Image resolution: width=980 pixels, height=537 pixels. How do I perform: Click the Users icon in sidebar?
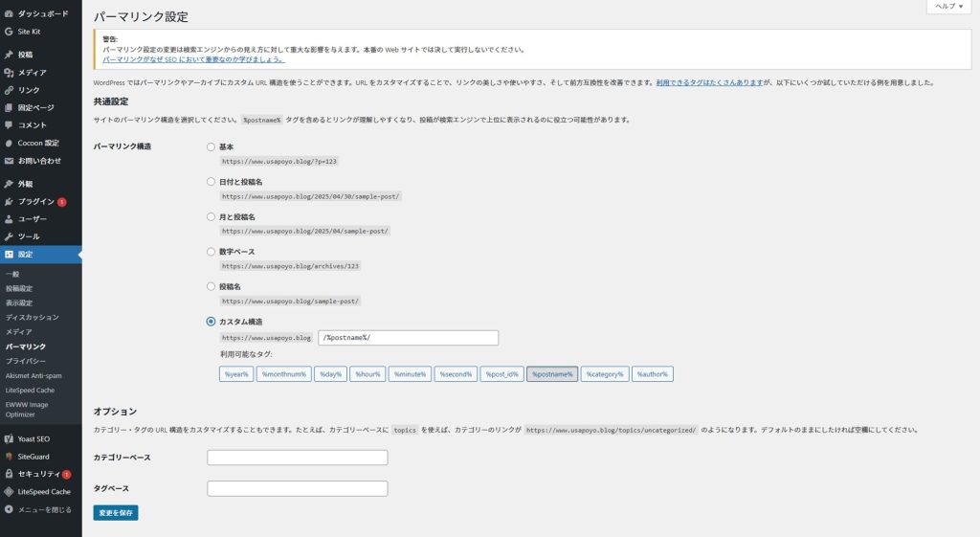9,219
